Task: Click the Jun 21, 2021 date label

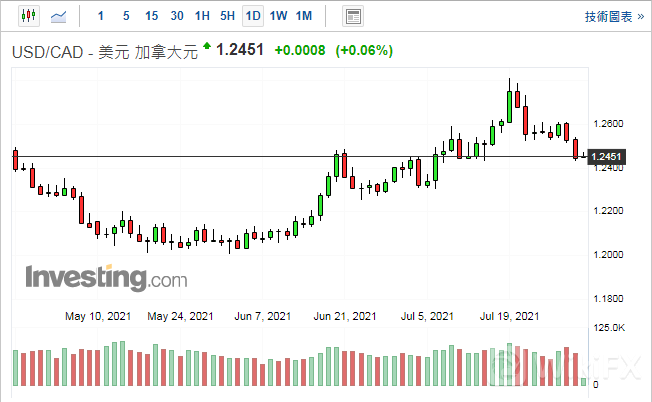Action: tap(345, 316)
